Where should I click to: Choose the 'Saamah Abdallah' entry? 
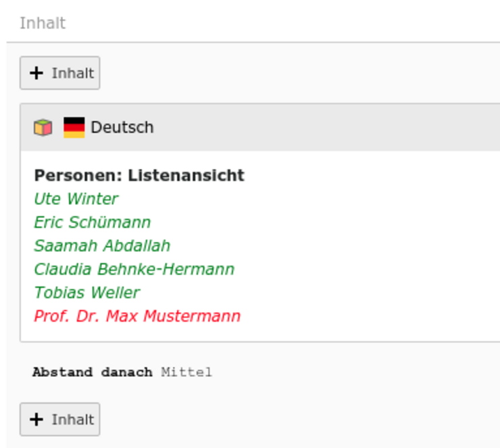pyautogui.click(x=102, y=246)
